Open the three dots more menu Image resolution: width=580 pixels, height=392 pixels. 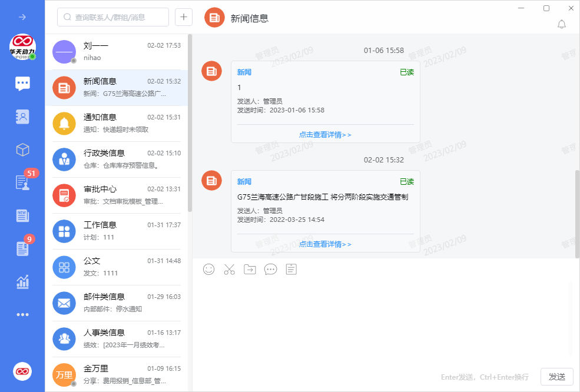[22, 315]
